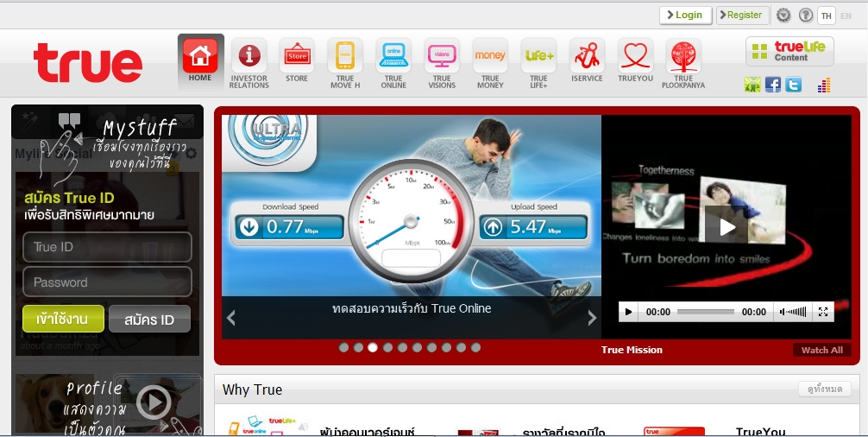
Task: Open the True Visions icon
Action: pyautogui.click(x=442, y=55)
